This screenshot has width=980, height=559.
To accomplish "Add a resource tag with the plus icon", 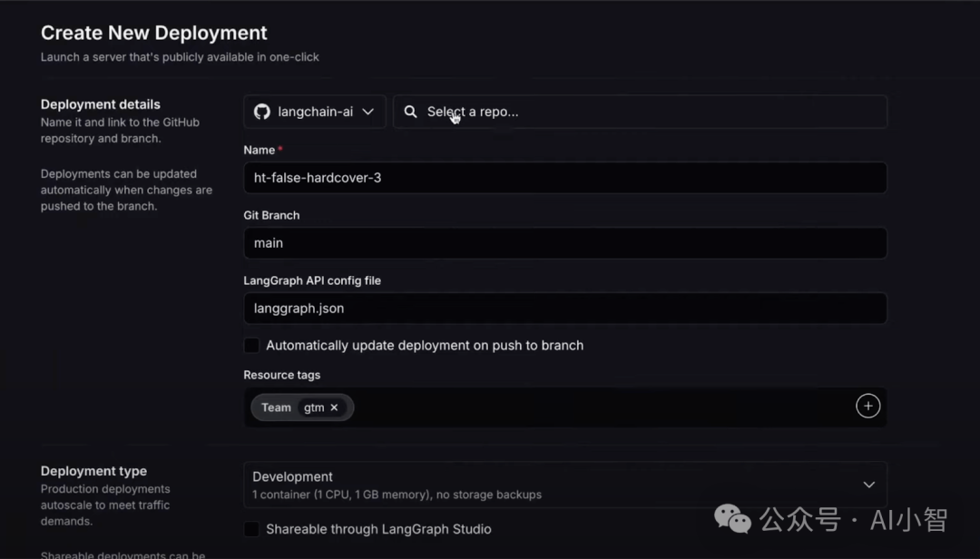I will coord(868,407).
